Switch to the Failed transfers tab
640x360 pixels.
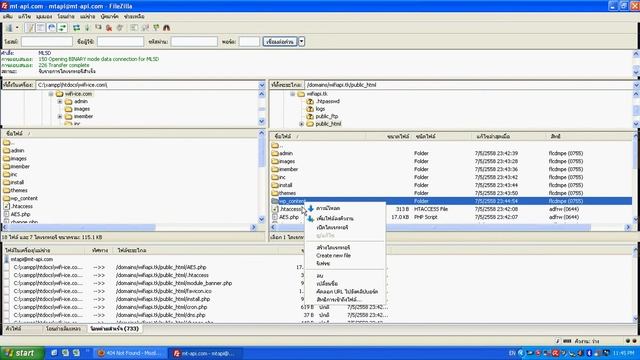tap(63, 329)
